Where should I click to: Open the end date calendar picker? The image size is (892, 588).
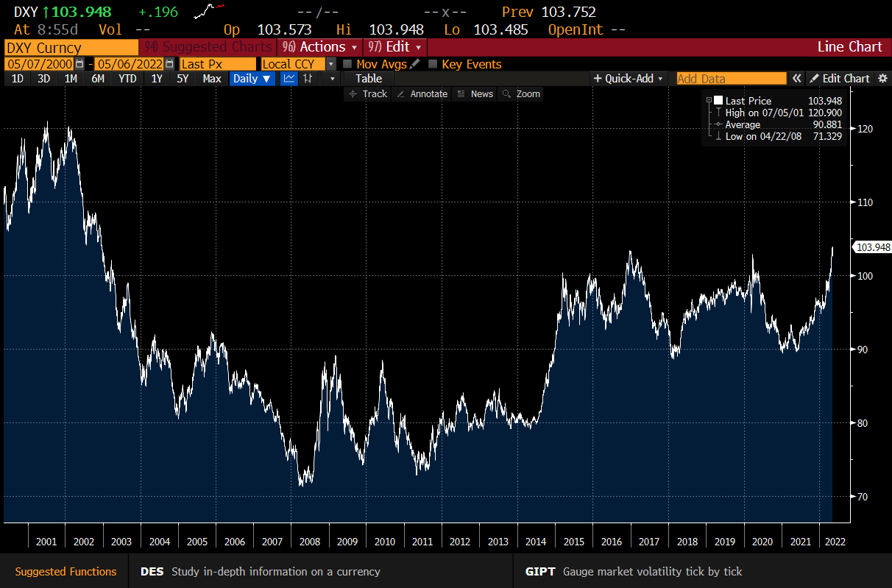coord(170,64)
